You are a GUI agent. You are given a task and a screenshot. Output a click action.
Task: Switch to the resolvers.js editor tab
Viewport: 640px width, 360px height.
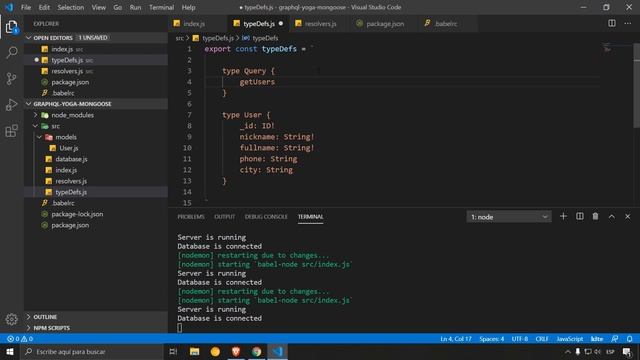320,24
